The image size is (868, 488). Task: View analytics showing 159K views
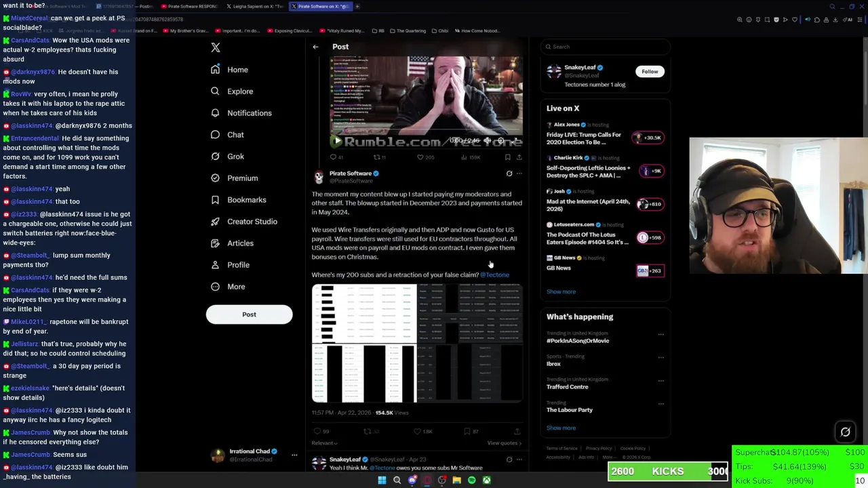pyautogui.click(x=470, y=157)
